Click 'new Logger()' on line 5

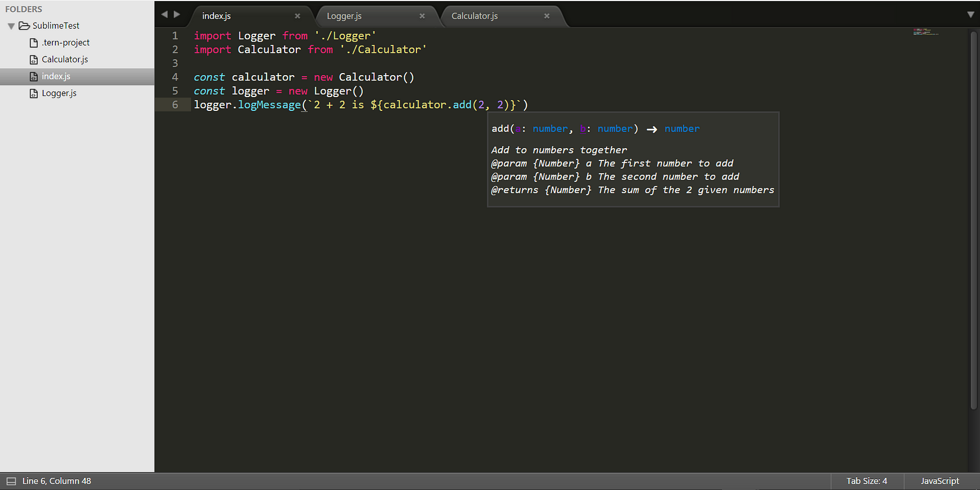pos(326,91)
